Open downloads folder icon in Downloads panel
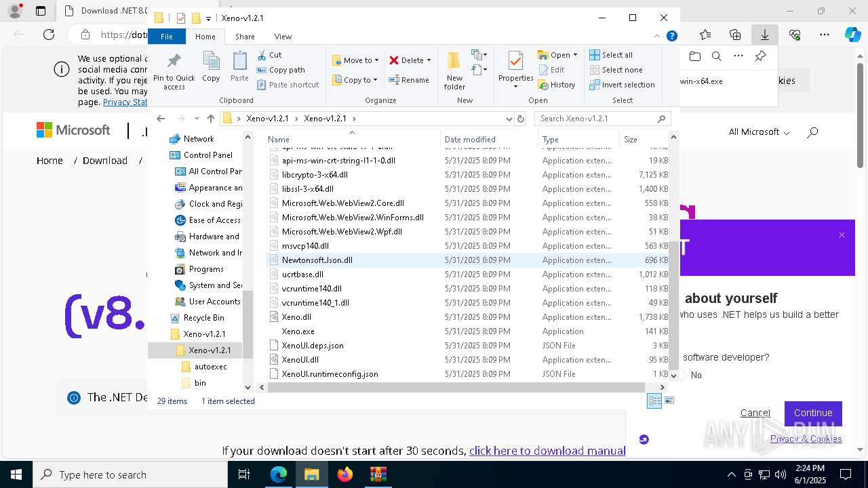868x488 pixels. (694, 56)
